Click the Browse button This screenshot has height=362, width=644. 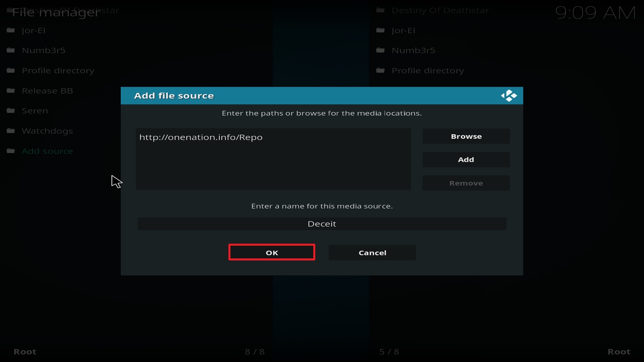466,136
